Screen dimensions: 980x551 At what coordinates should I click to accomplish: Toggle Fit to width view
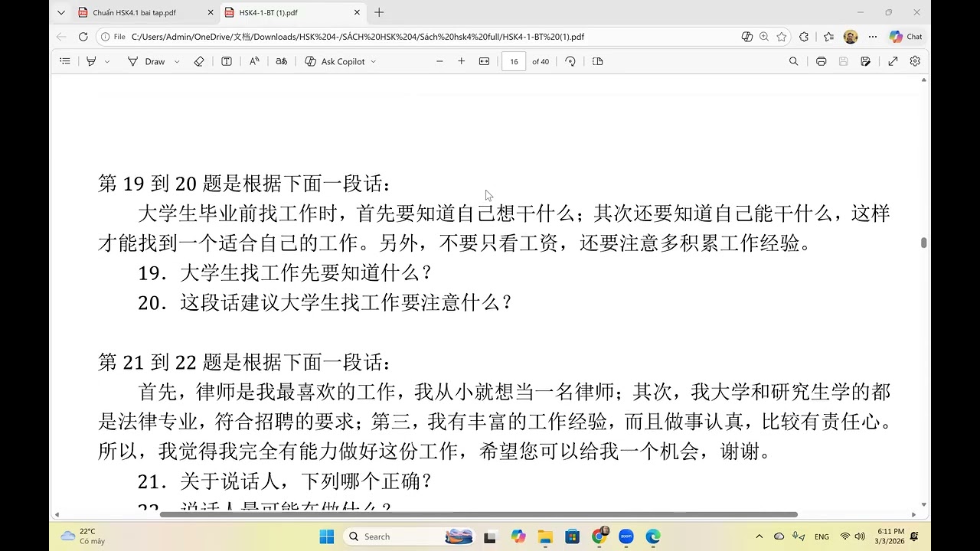[x=484, y=61]
